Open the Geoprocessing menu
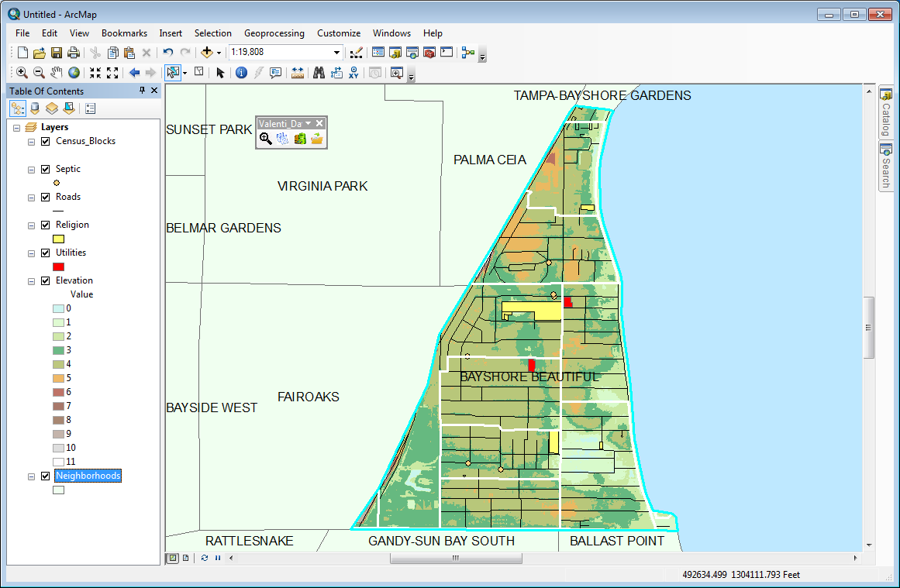The width and height of the screenshot is (900, 588). [274, 33]
